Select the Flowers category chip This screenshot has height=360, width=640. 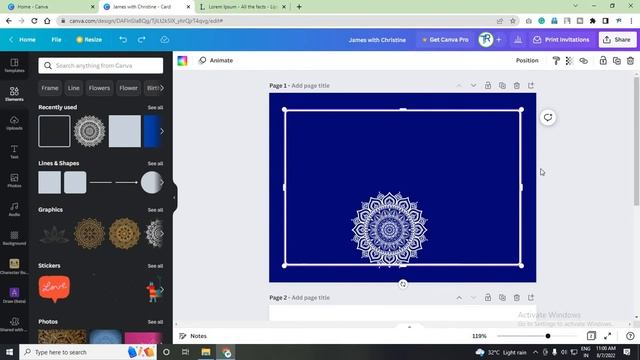pyautogui.click(x=99, y=88)
